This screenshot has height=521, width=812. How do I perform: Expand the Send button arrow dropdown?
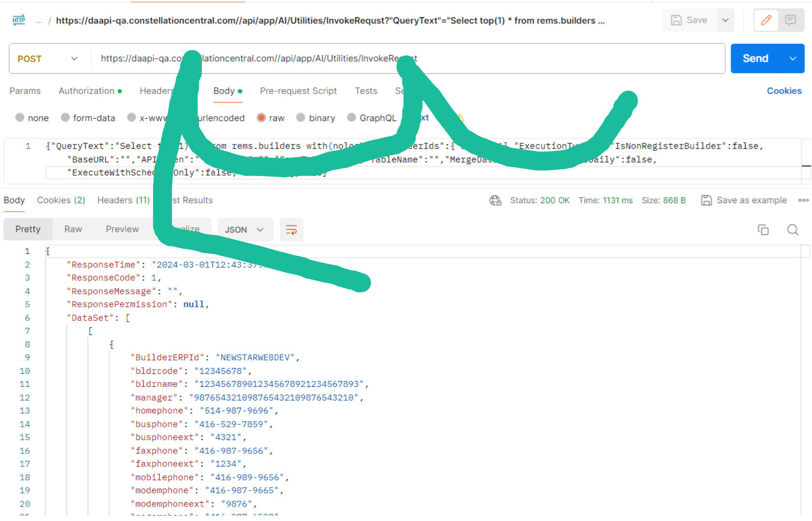pyautogui.click(x=793, y=59)
